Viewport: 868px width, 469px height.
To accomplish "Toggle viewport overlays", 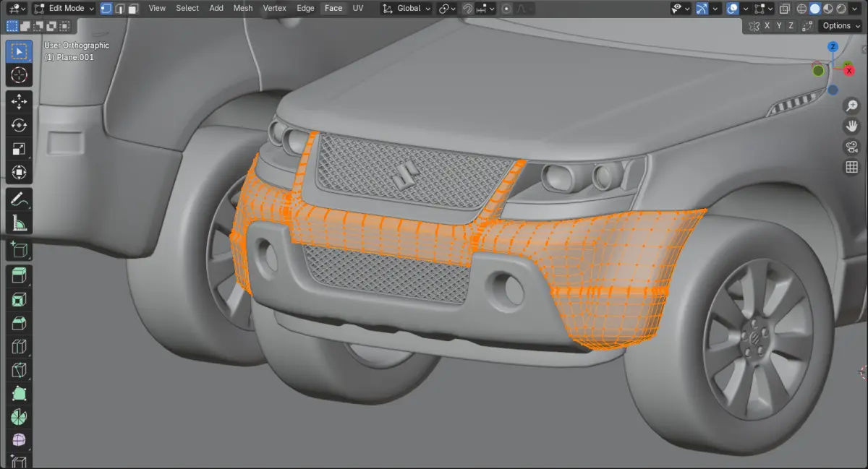I will tap(733, 9).
